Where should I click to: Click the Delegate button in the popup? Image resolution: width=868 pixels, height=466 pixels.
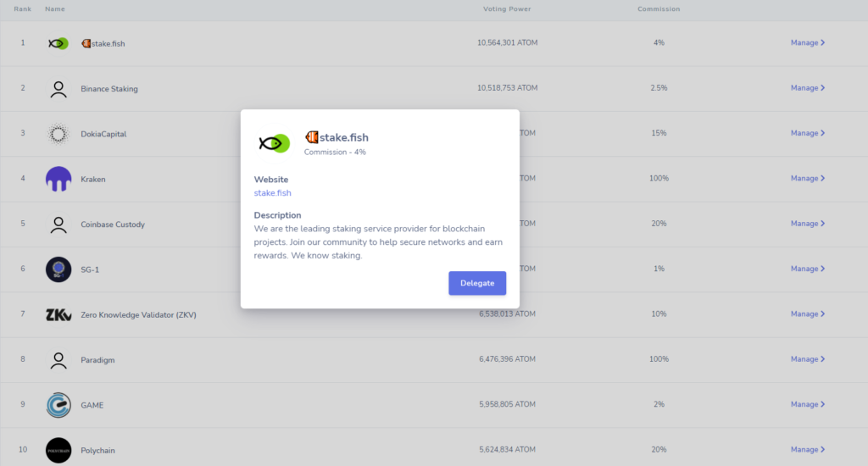pyautogui.click(x=477, y=283)
